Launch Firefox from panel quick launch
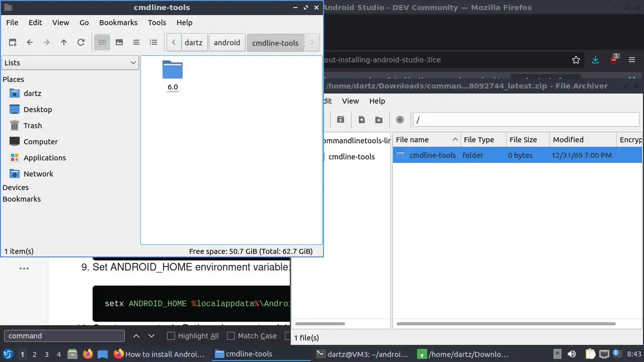This screenshot has height=362, width=644. pyautogui.click(x=88, y=354)
